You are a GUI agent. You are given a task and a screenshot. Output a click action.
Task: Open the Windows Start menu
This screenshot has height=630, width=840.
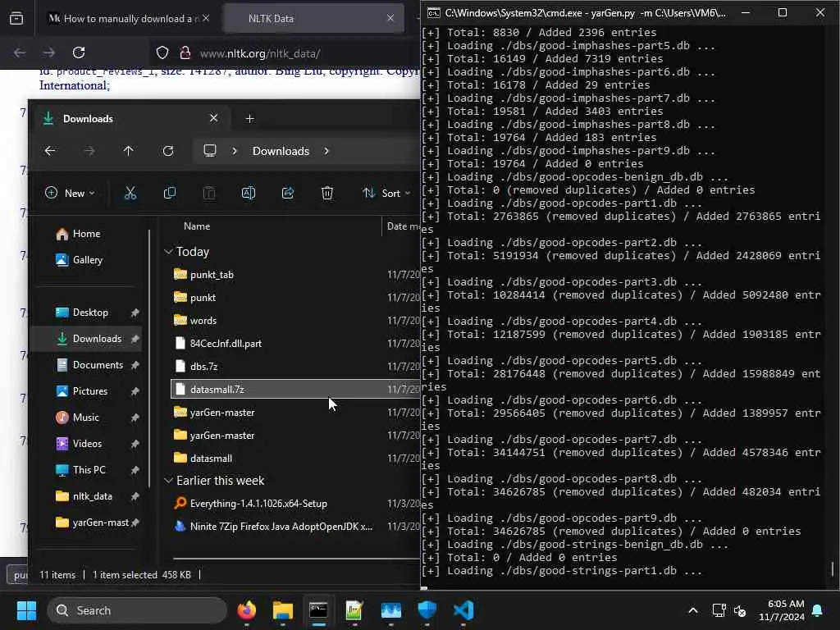26,610
